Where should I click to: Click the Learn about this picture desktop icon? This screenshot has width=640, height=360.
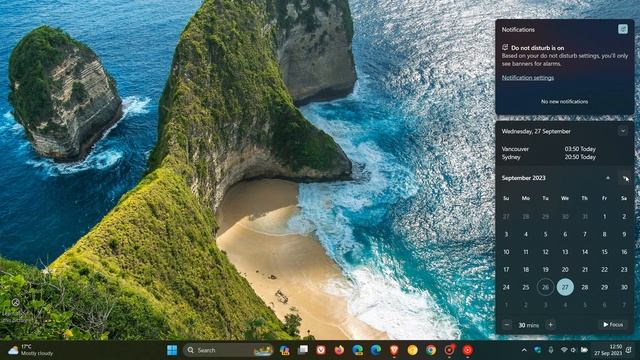[x=16, y=311]
